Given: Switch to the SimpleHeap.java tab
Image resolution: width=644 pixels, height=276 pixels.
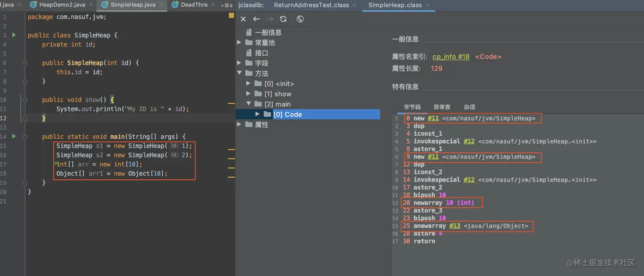Looking at the screenshot, I should point(132,5).
